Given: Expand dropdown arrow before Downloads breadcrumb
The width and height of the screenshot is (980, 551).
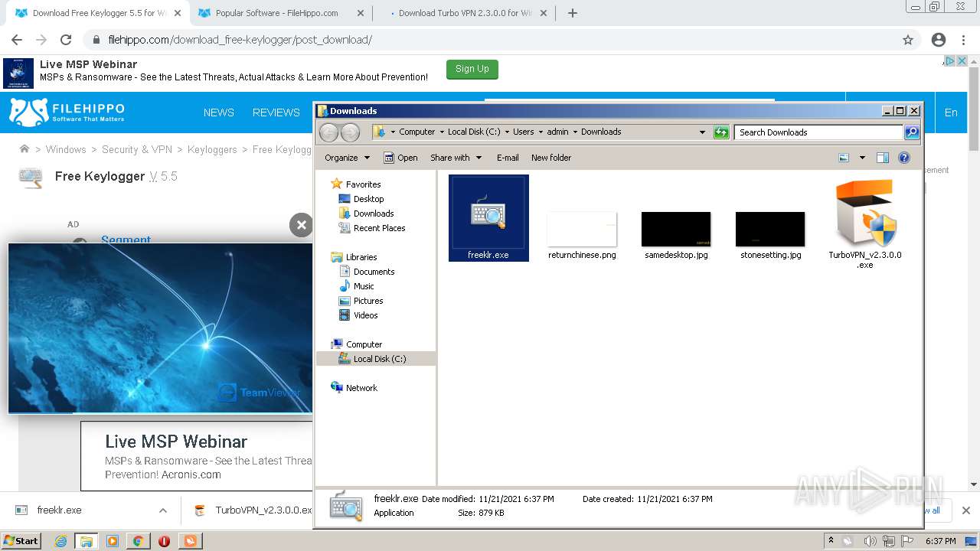Looking at the screenshot, I should coord(575,132).
